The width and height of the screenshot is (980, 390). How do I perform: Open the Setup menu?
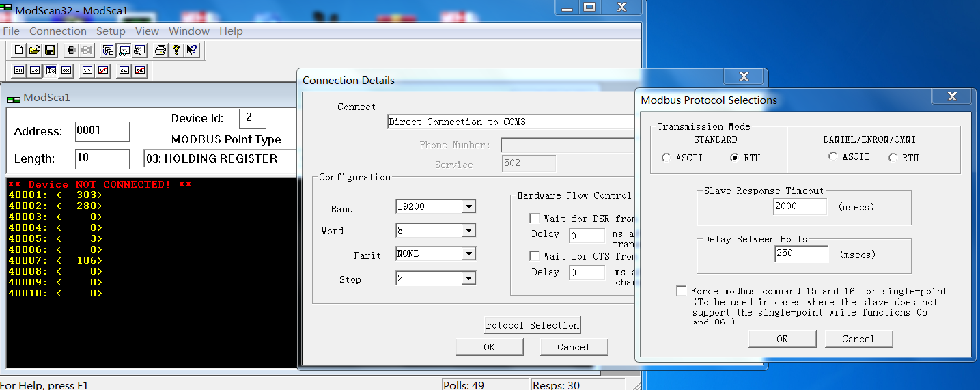point(111,31)
